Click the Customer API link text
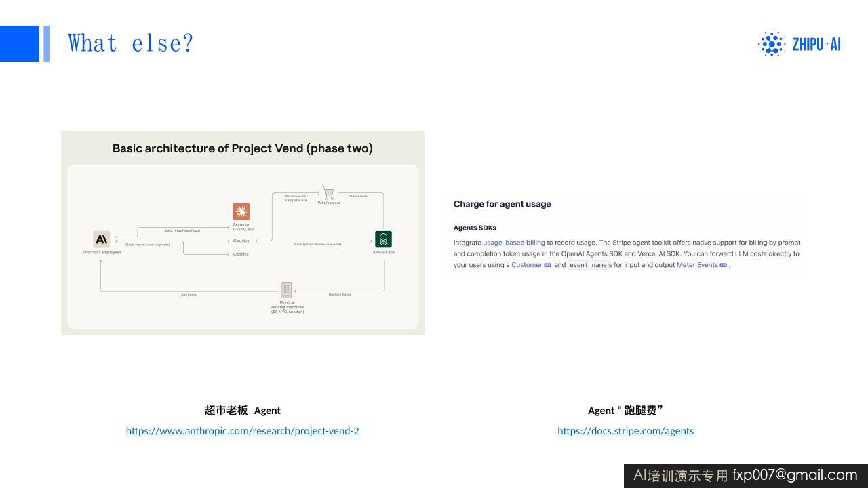This screenshot has height=488, width=868. 527,265
